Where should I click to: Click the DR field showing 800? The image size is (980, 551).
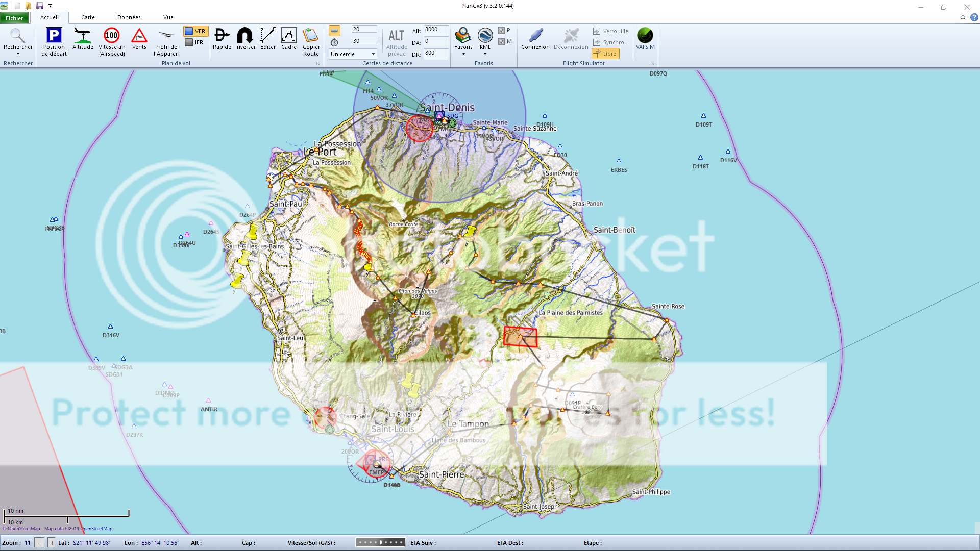point(436,53)
